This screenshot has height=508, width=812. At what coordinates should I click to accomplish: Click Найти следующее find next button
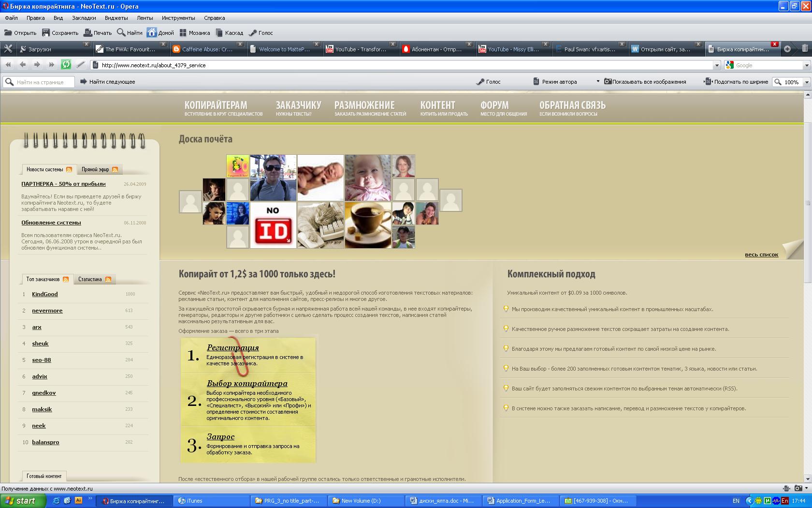107,82
